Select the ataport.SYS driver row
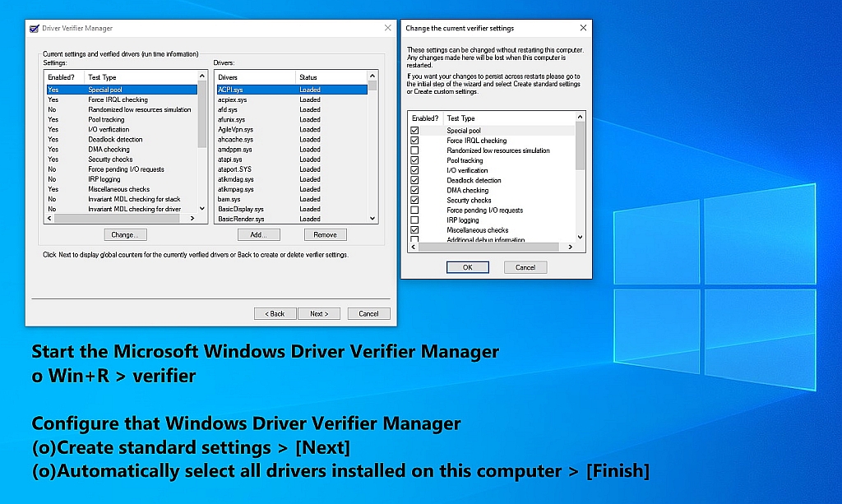This screenshot has height=504, width=842. pyautogui.click(x=292, y=169)
